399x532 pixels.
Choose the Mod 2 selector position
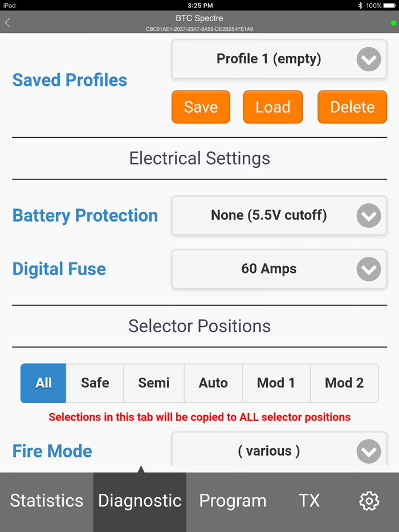[344, 383]
